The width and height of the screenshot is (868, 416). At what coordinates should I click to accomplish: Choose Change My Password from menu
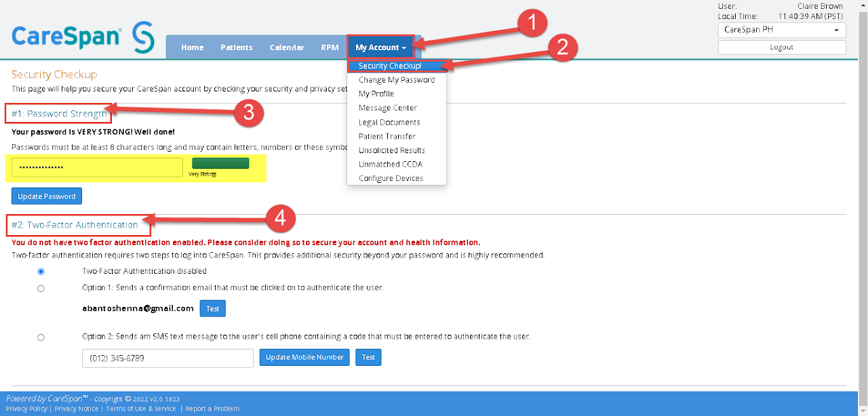coord(397,80)
